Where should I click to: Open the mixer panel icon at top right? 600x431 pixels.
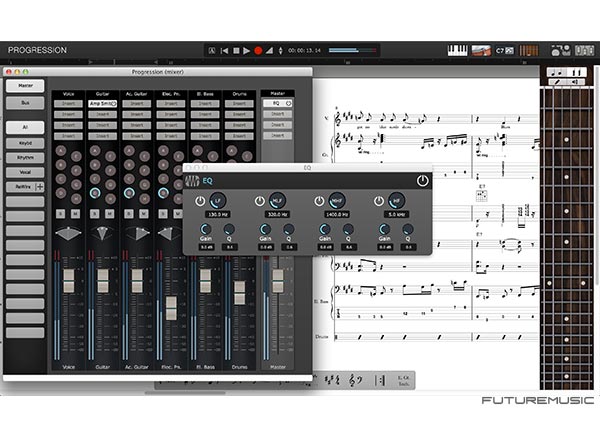tap(584, 51)
